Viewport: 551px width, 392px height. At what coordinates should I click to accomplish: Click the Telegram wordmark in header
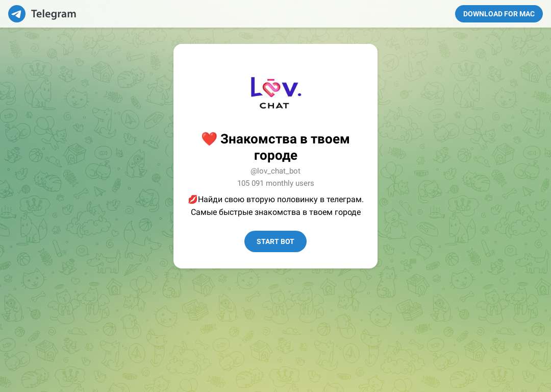tap(54, 14)
